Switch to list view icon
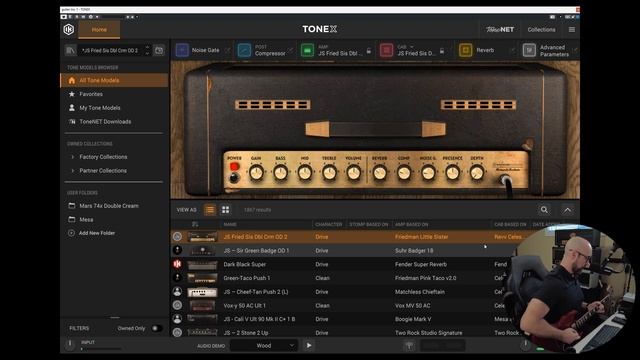This screenshot has height=360, width=640. (x=210, y=210)
